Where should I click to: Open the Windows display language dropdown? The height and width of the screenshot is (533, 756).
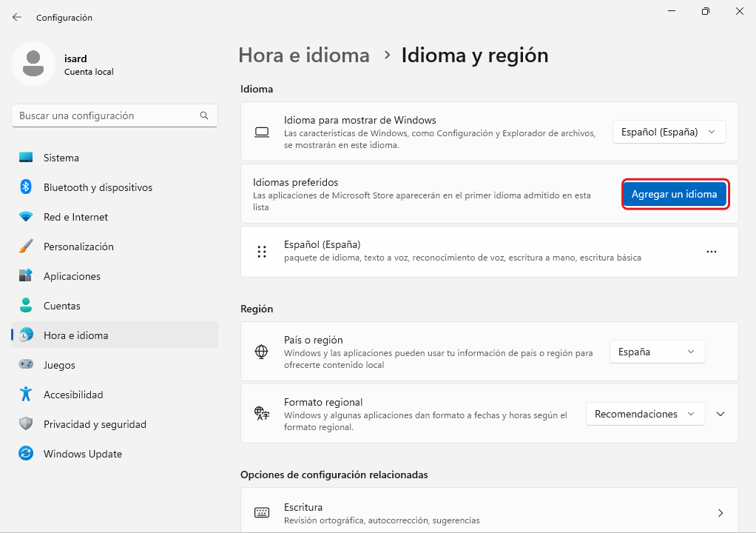[669, 132]
